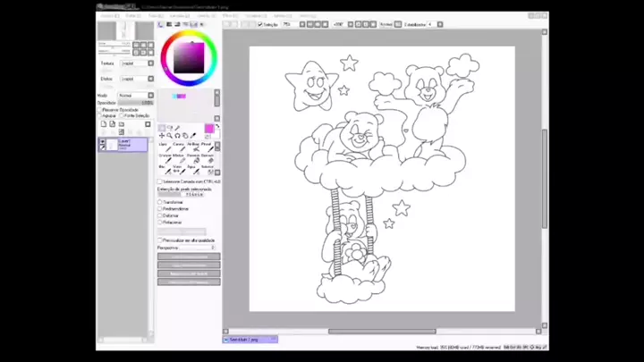This screenshot has height=362, width=644.
Task: Toggle the HSV slider panel icon
Action: pos(177,25)
